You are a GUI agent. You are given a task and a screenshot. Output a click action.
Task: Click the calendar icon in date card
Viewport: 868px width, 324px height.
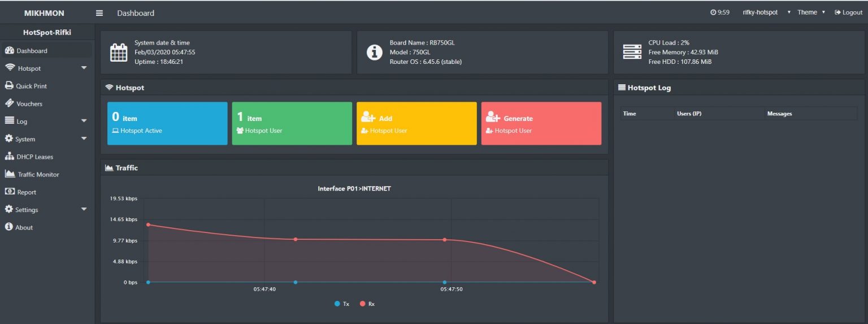119,52
